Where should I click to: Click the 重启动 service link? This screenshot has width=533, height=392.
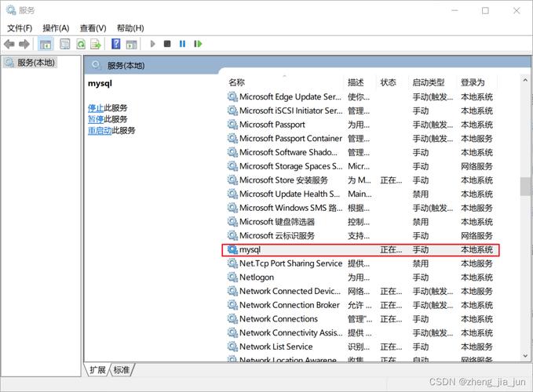click(100, 130)
